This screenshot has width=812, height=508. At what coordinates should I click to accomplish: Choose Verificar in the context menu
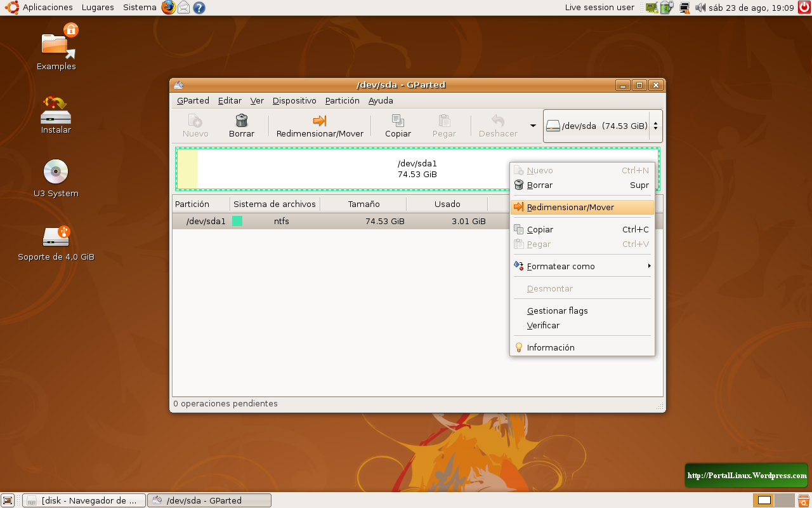pos(582,325)
